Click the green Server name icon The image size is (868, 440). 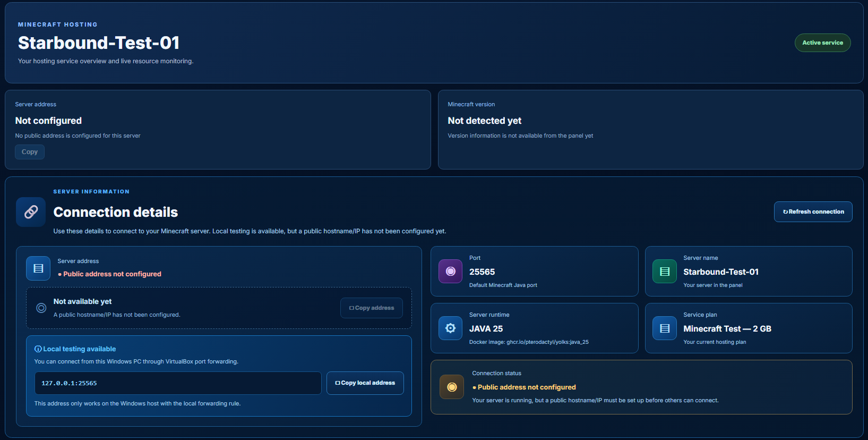pos(665,272)
